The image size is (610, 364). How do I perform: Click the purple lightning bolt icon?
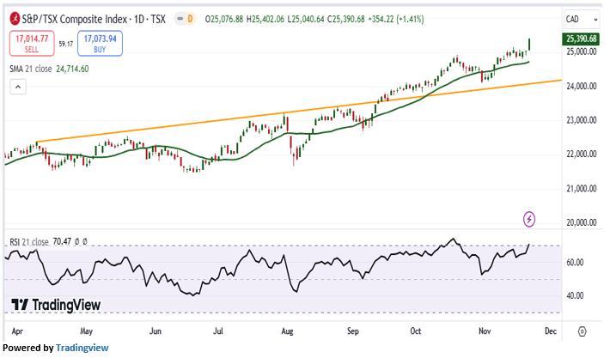[x=529, y=219]
